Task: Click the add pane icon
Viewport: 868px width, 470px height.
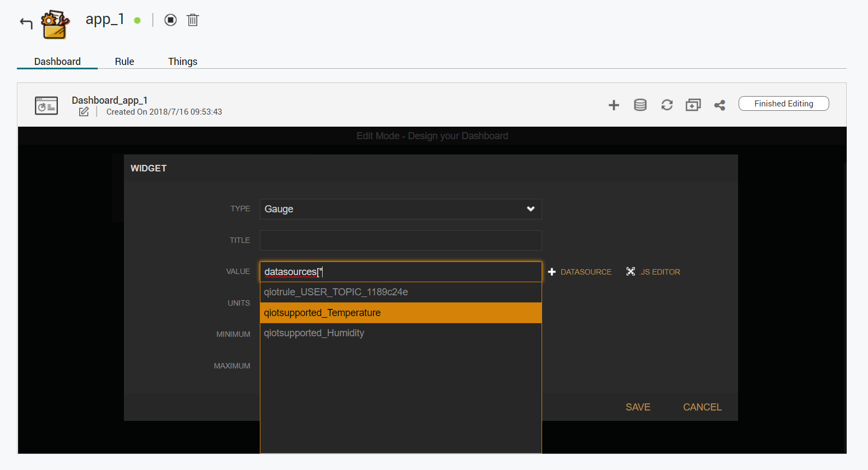Action: click(693, 105)
